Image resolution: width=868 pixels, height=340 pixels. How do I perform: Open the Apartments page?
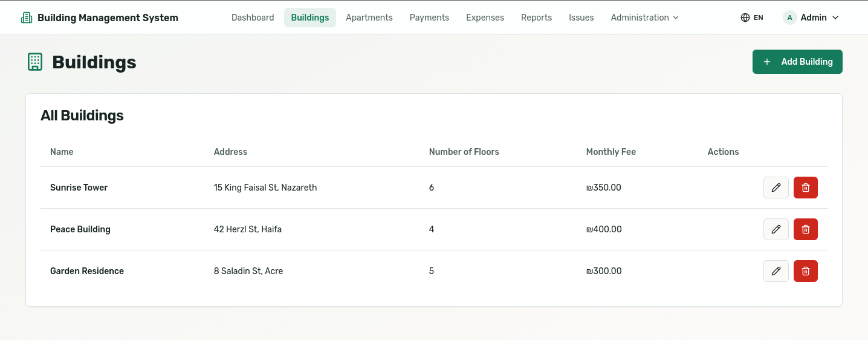[369, 18]
